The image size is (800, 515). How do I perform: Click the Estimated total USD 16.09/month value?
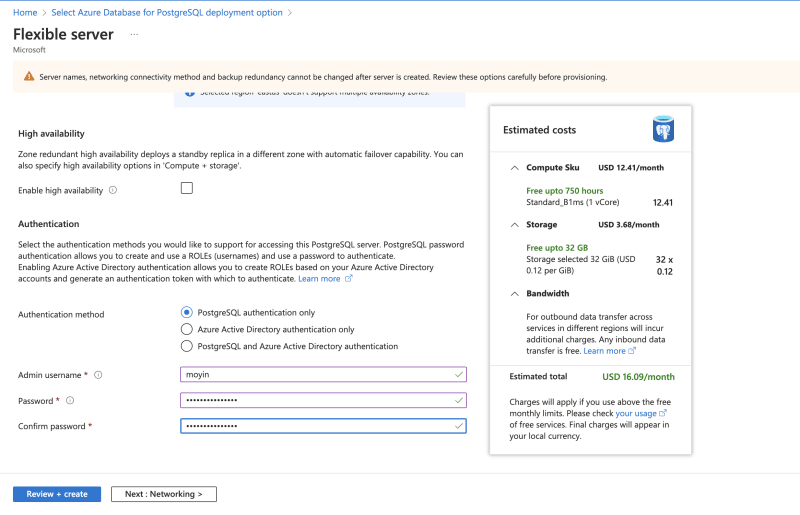(x=638, y=377)
